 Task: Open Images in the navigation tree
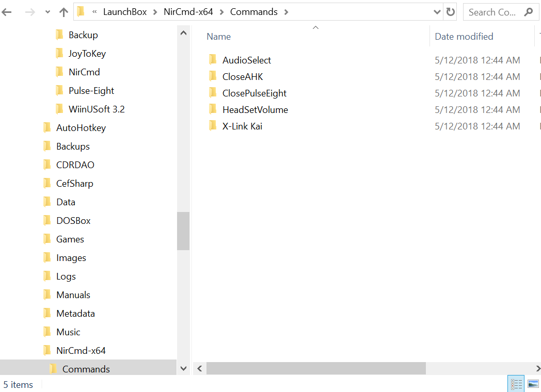click(71, 258)
